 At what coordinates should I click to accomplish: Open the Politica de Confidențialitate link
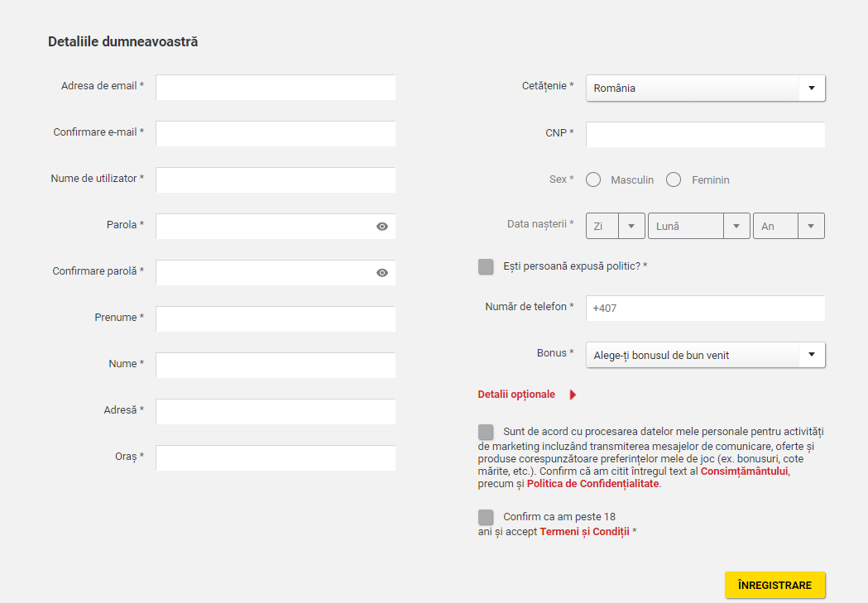point(593,484)
